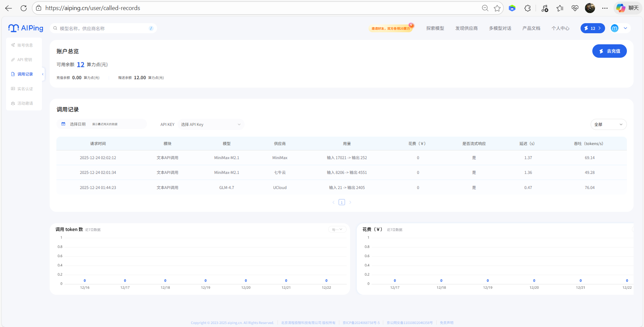Expand the 全部 filter dropdown
Screen dimensions: 644x327
[x=608, y=125]
